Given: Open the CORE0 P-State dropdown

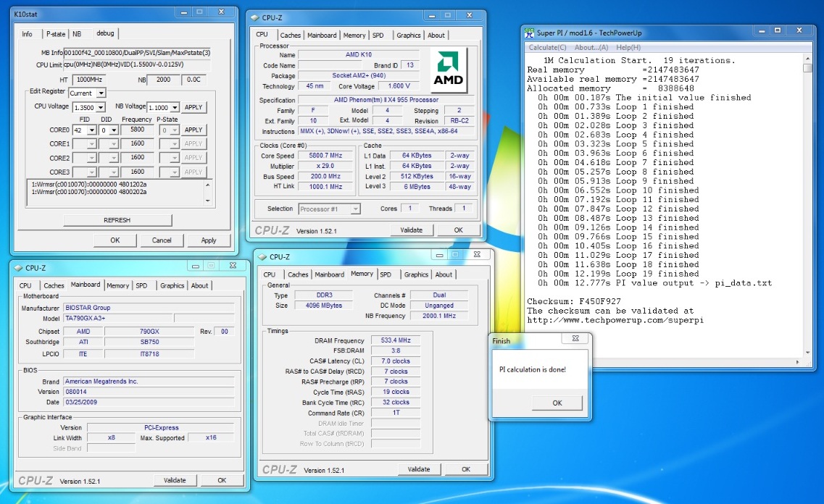Looking at the screenshot, I should (175, 130).
